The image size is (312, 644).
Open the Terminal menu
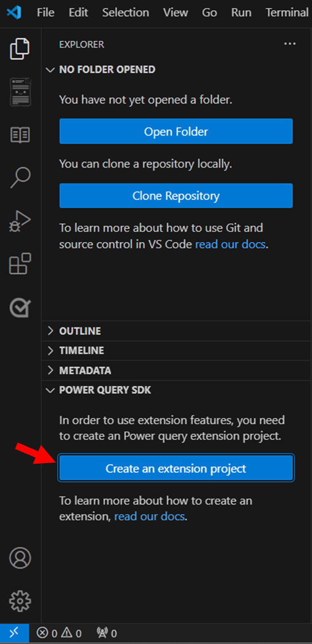point(287,13)
